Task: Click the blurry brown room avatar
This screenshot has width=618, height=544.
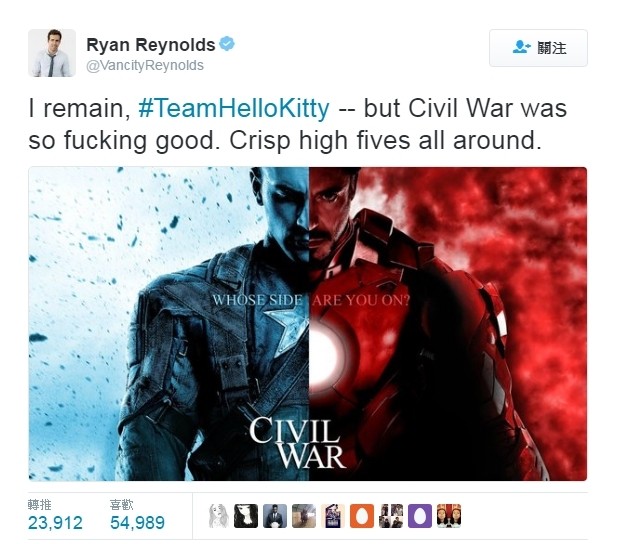Action: [304, 516]
